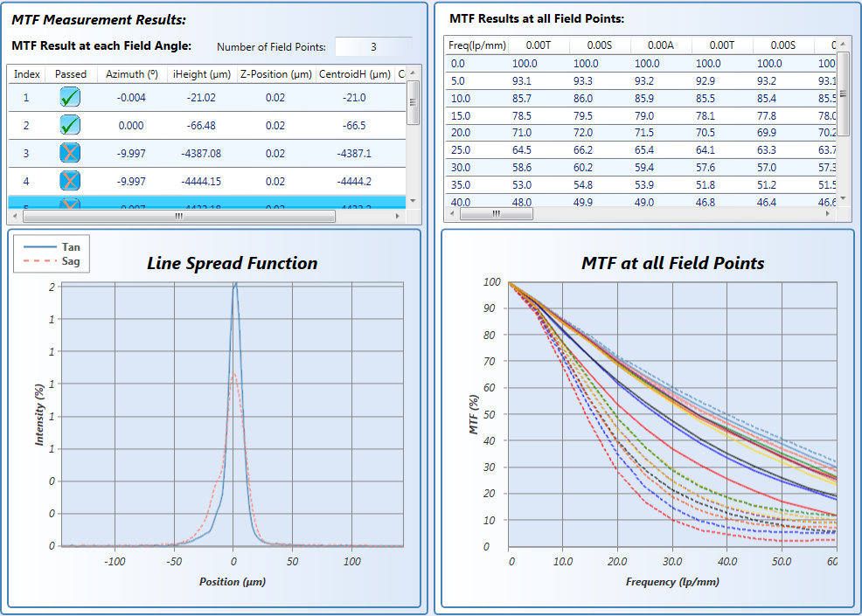Sort by the Azimuth (º) column header
The width and height of the screenshot is (862, 616).
coord(132,74)
